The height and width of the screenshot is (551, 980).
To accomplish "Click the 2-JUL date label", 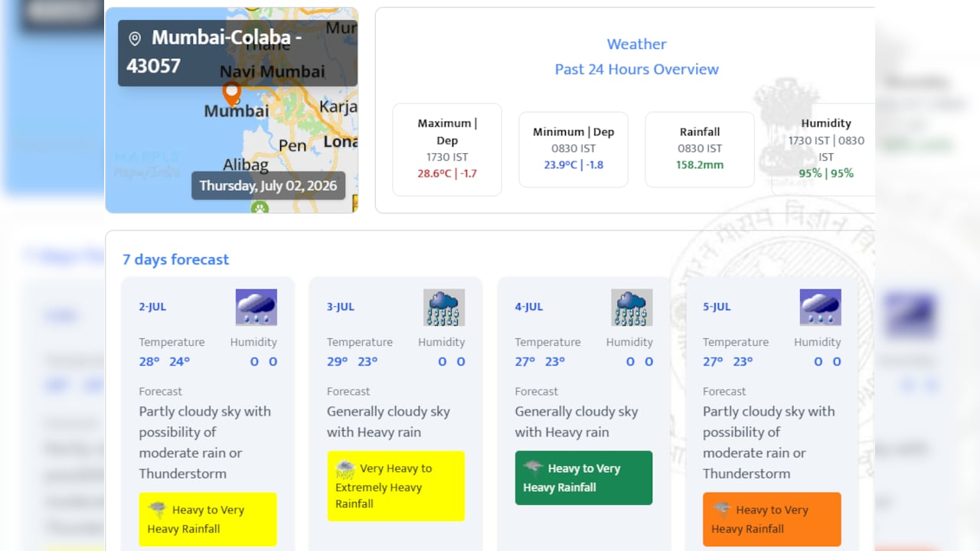I will pyautogui.click(x=152, y=307).
